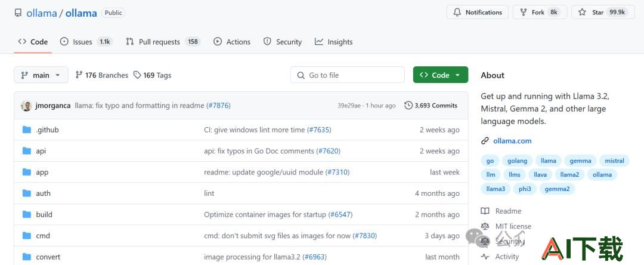Click the api folder icon
This screenshot has width=644, height=265.
point(27,151)
